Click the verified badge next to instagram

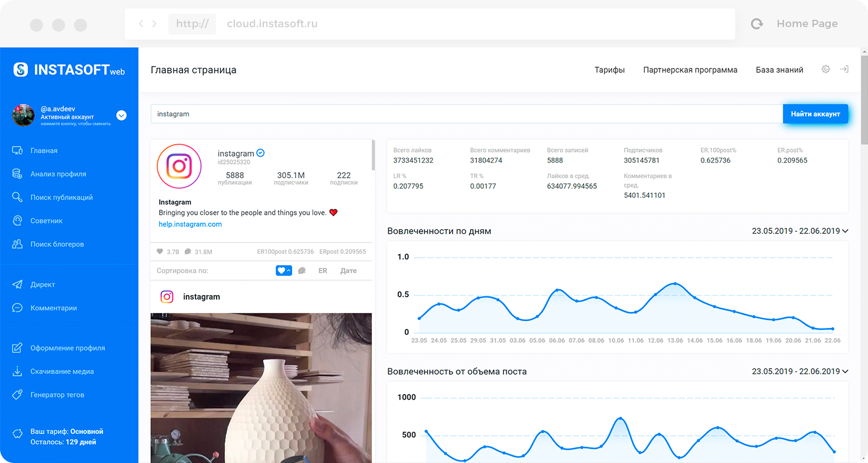[261, 153]
